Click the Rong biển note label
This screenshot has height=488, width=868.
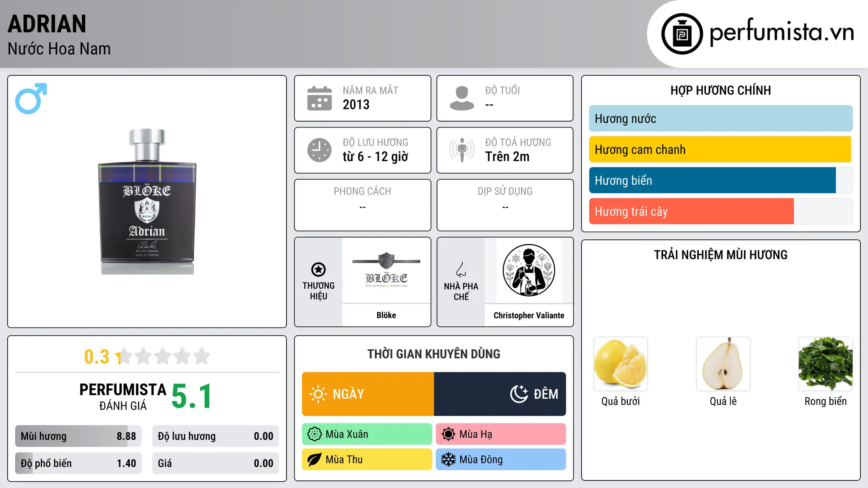pyautogui.click(x=826, y=401)
